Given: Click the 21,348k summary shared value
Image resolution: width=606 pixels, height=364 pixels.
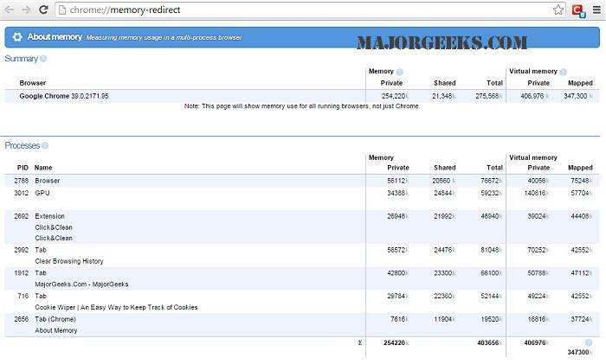Looking at the screenshot, I should 443,96.
